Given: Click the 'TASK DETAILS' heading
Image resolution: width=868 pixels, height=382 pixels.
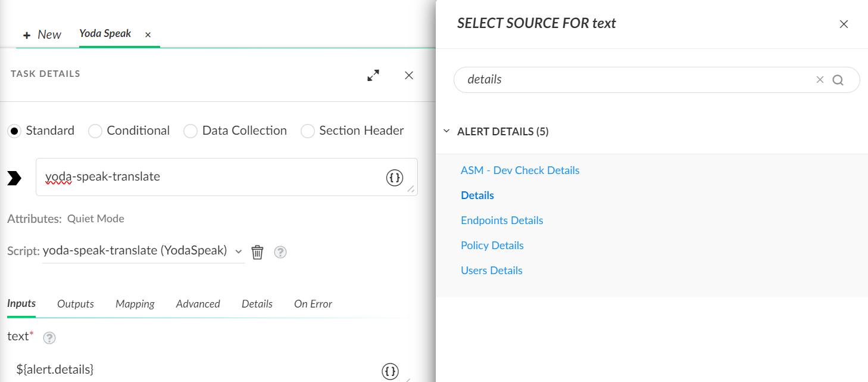Looking at the screenshot, I should (45, 74).
